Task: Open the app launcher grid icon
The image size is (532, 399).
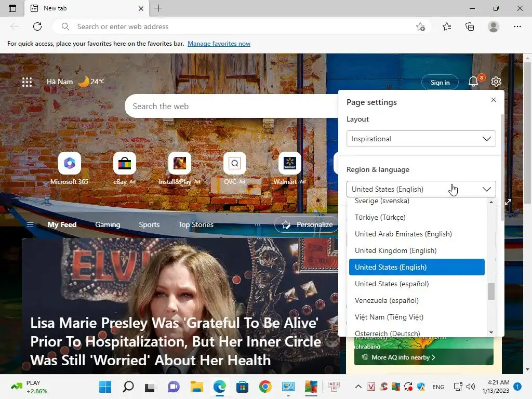Action: click(x=27, y=82)
